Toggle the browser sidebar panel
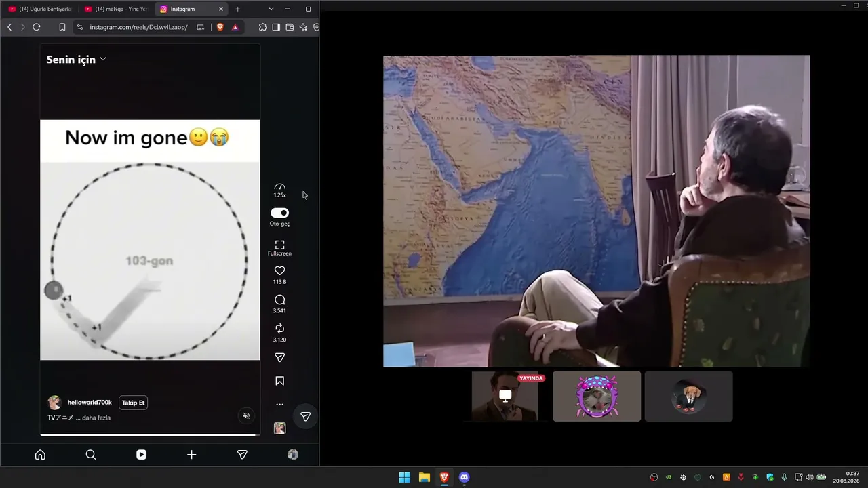Viewport: 868px width, 488px height. pos(276,27)
